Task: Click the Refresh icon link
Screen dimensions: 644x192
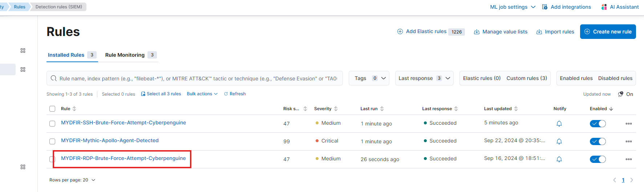Action: tap(226, 94)
